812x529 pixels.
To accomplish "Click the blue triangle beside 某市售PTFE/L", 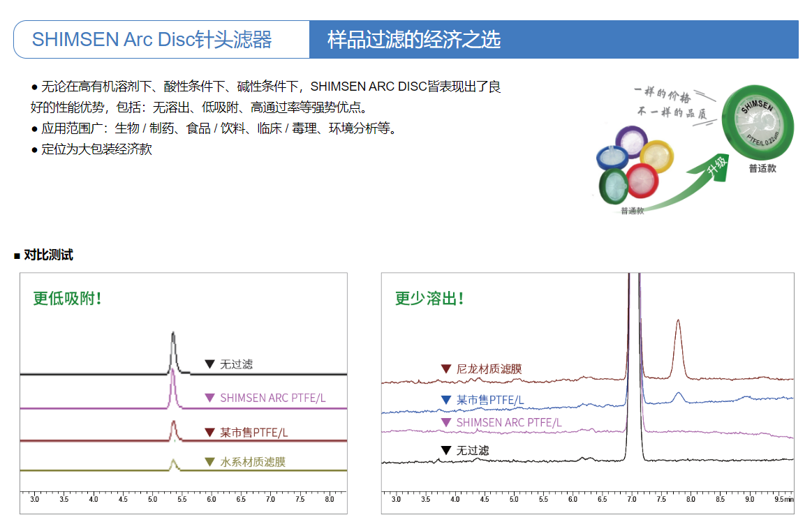I will 446,400.
